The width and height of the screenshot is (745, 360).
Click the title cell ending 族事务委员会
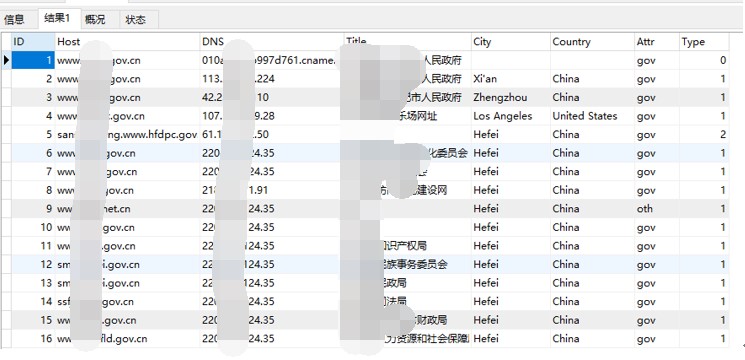408,264
